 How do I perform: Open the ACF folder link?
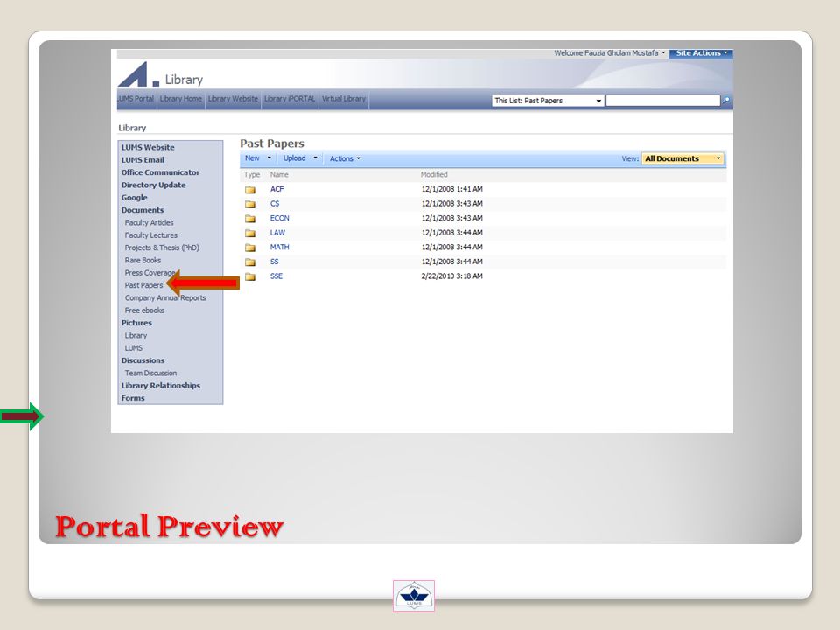pyautogui.click(x=277, y=189)
